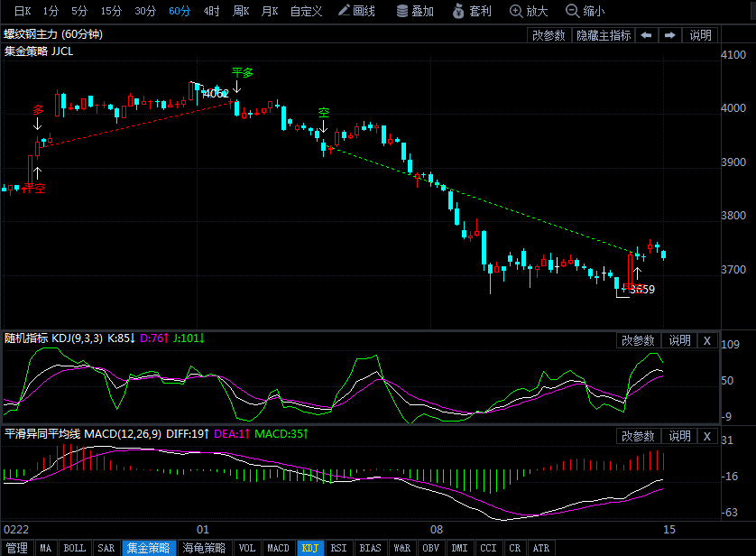Click the magenta D:76 value label
The height and width of the screenshot is (556, 756).
153,338
